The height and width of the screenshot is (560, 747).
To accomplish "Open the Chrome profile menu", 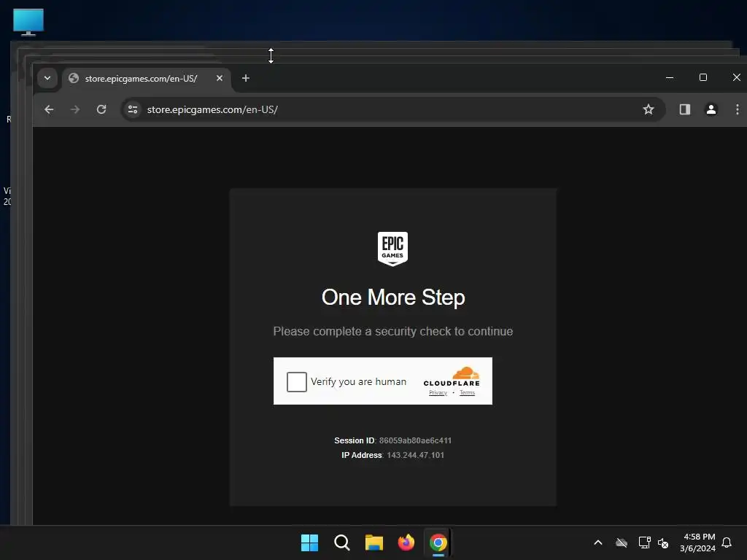I will [711, 109].
